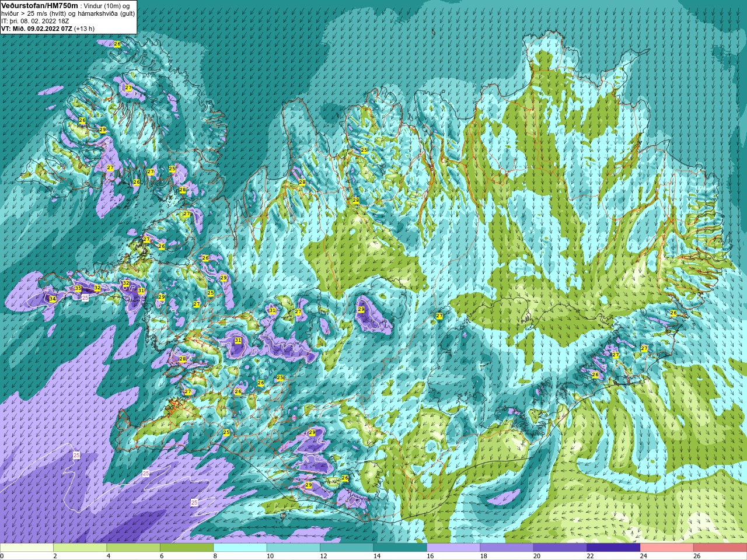
Task: Click the scale tick label 16
Action: tap(430, 556)
